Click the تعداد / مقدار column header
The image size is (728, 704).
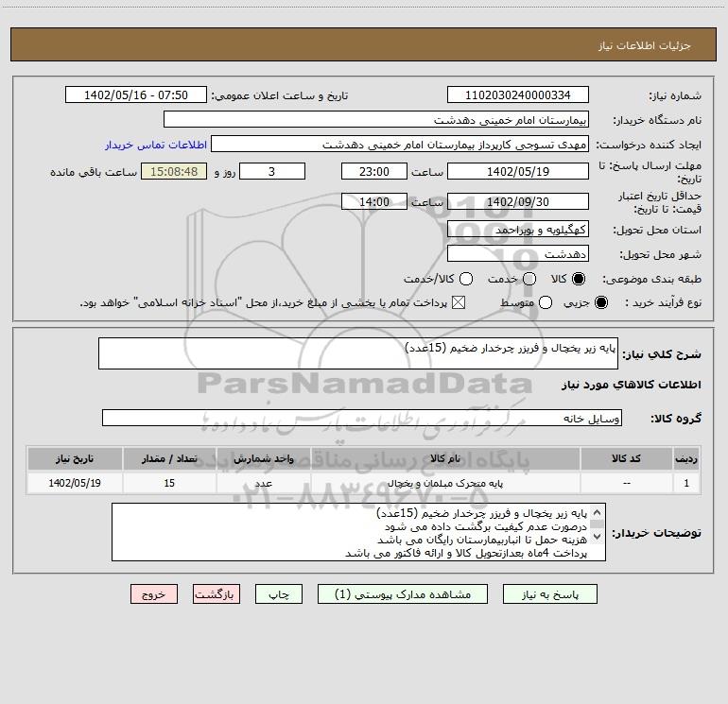pyautogui.click(x=169, y=459)
